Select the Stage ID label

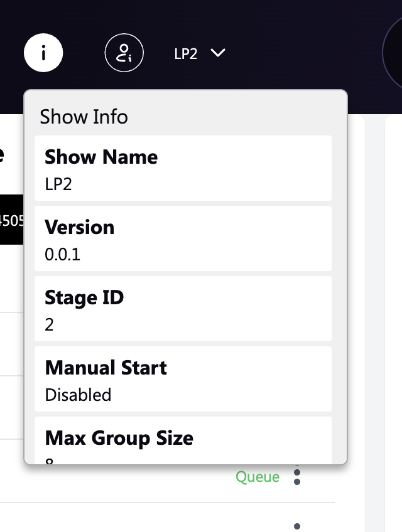tap(84, 297)
